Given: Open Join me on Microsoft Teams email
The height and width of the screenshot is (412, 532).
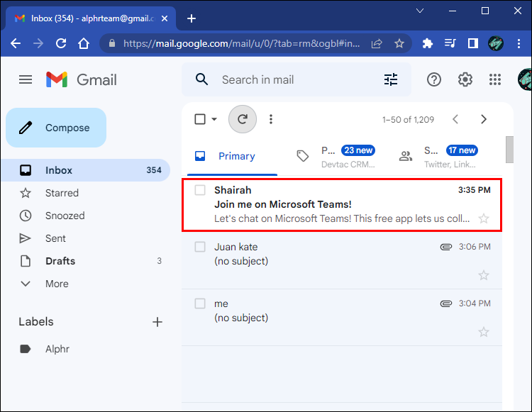Looking at the screenshot, I should pyautogui.click(x=342, y=204).
